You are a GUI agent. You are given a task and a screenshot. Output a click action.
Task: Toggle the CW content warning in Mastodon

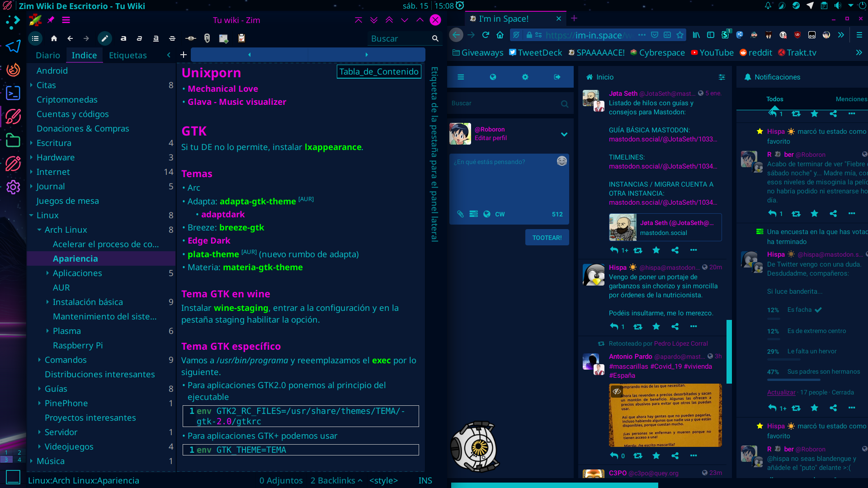pyautogui.click(x=500, y=213)
